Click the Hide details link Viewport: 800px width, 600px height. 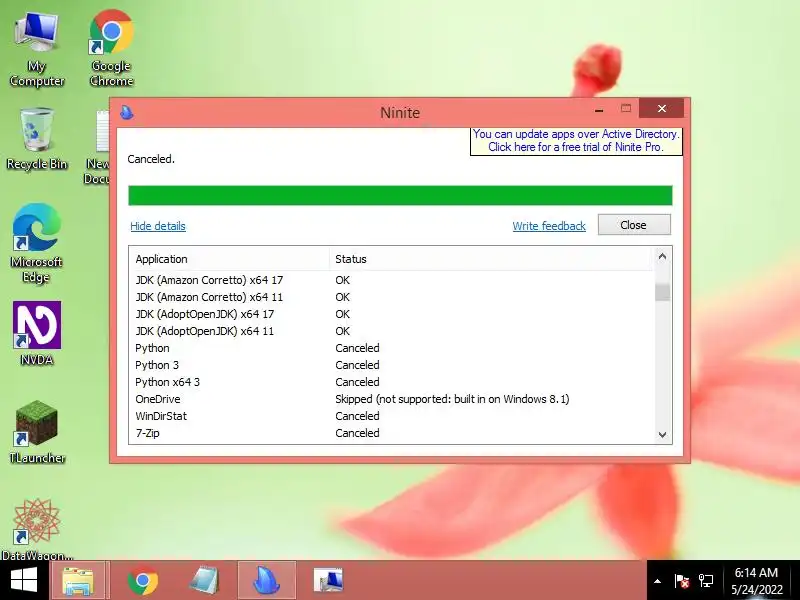pyautogui.click(x=158, y=226)
